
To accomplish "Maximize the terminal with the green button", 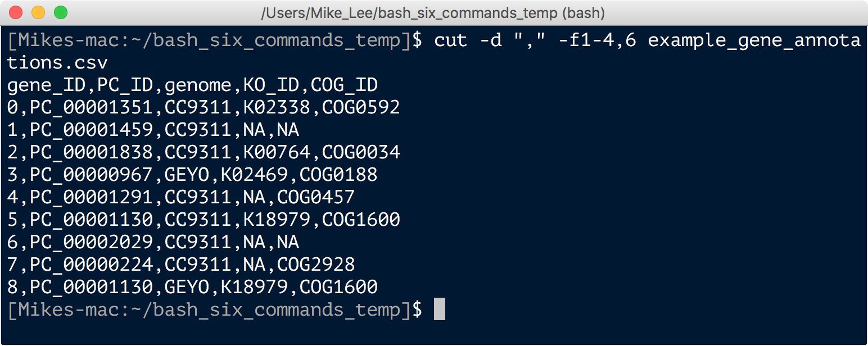I will click(61, 12).
